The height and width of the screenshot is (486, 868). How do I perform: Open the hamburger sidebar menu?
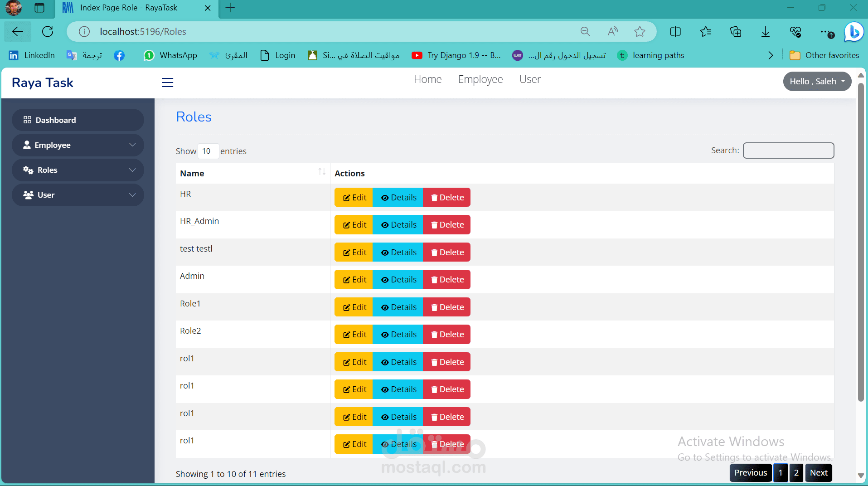coord(167,83)
